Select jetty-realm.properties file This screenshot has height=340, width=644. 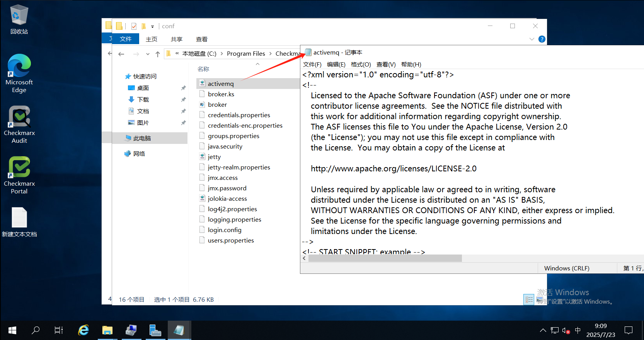[239, 167]
